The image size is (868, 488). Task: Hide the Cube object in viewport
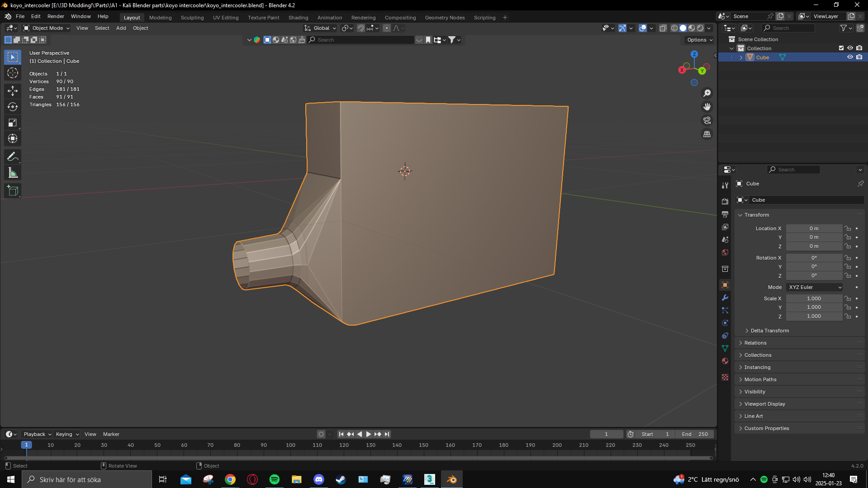850,57
